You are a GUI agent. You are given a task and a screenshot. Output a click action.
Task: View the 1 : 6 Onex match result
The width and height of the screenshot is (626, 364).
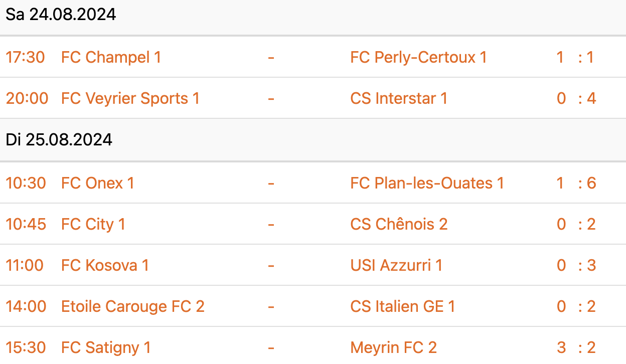[x=576, y=183]
